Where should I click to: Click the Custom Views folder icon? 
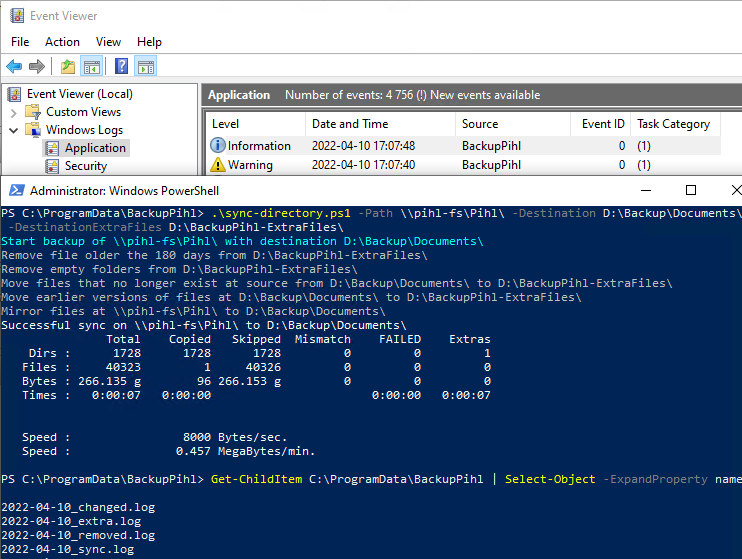click(33, 112)
